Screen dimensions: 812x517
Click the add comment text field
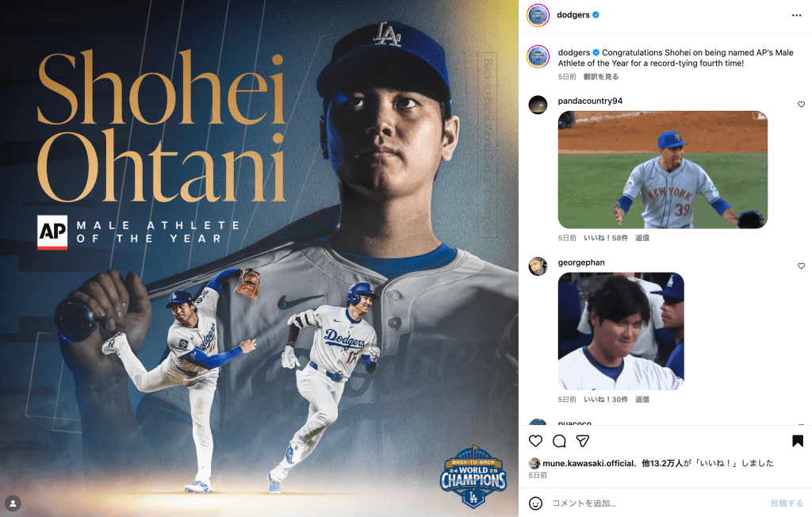[657, 503]
